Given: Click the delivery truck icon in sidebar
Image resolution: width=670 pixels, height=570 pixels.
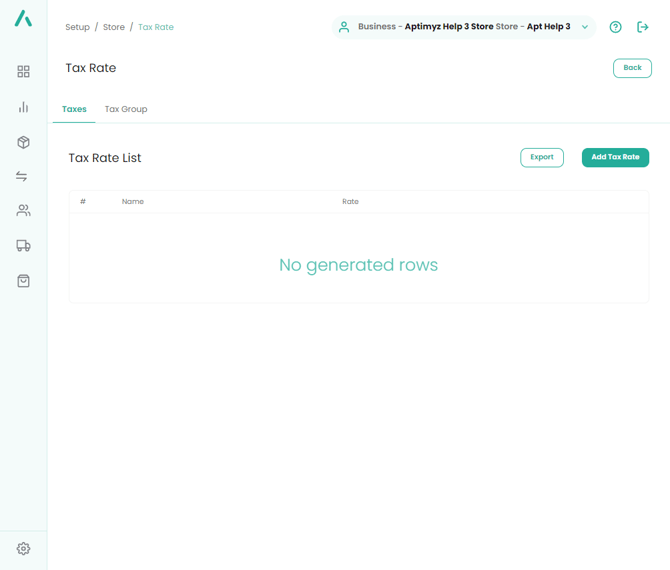Looking at the screenshot, I should (23, 246).
